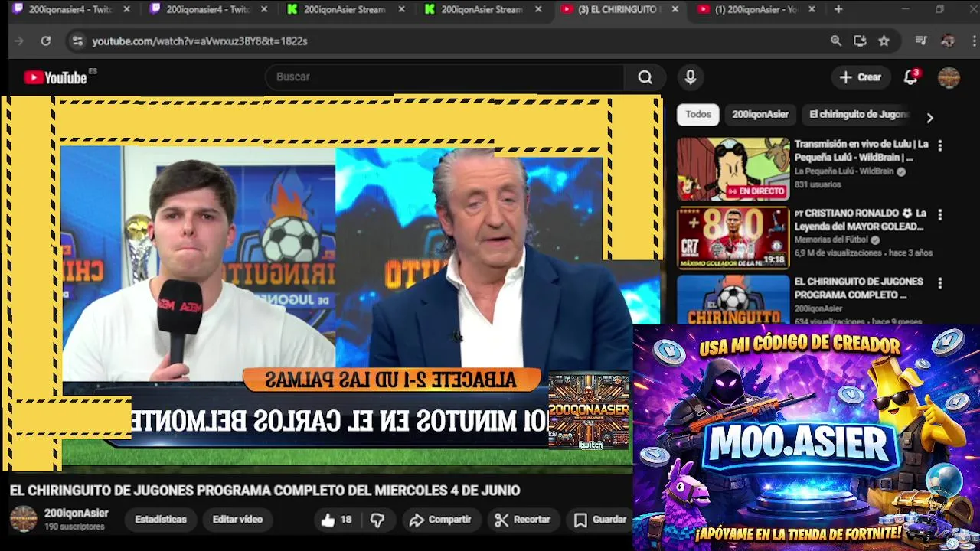The height and width of the screenshot is (551, 980).
Task: Click the Estadísticas button
Action: [x=161, y=520]
